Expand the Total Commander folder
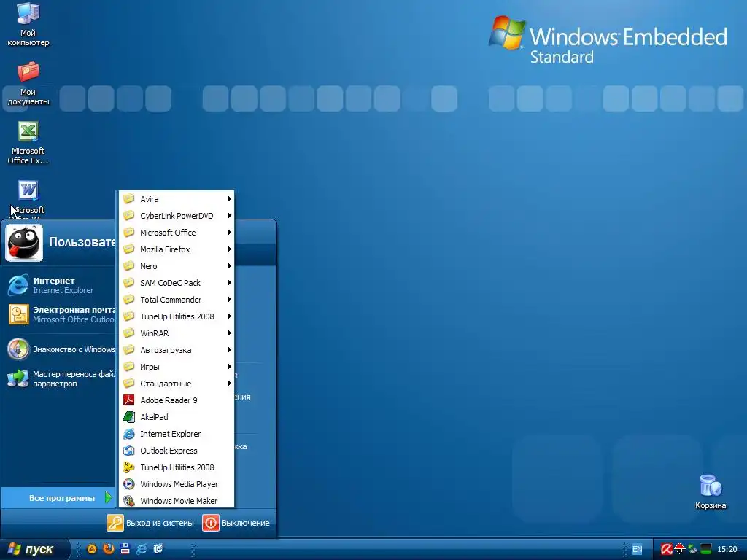The image size is (747, 560). point(177,300)
